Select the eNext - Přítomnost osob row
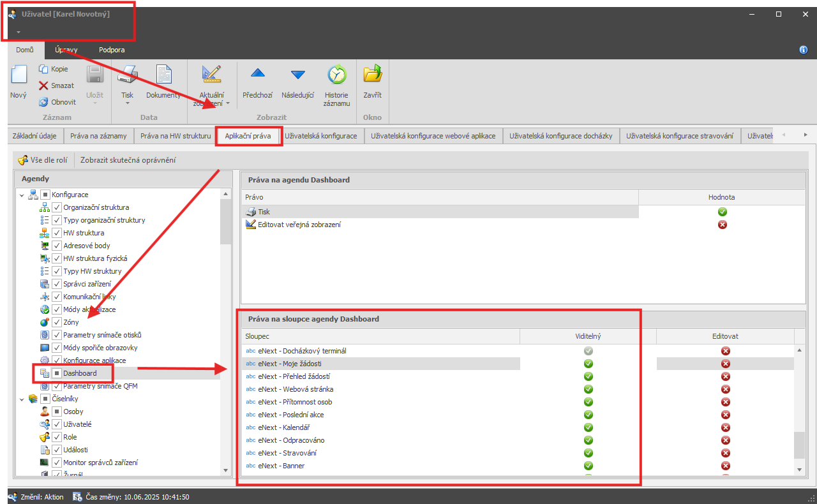Viewport: 817px width, 504px height. coord(518,402)
